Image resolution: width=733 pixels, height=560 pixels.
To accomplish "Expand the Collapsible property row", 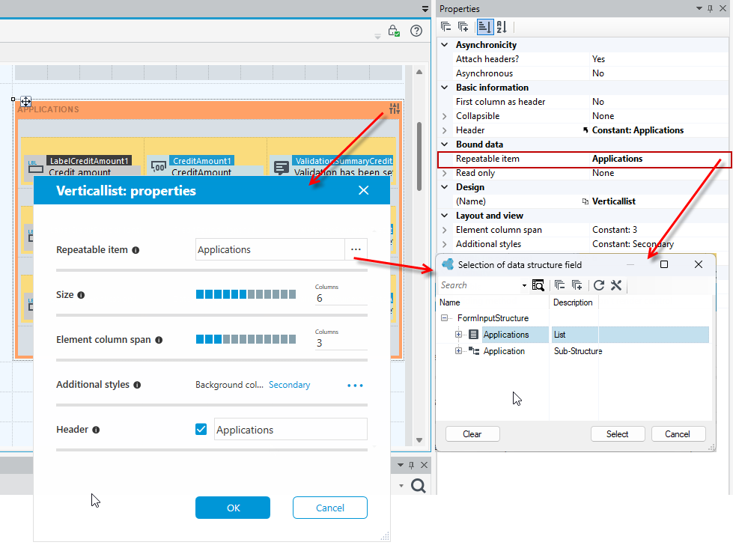I will (x=445, y=116).
